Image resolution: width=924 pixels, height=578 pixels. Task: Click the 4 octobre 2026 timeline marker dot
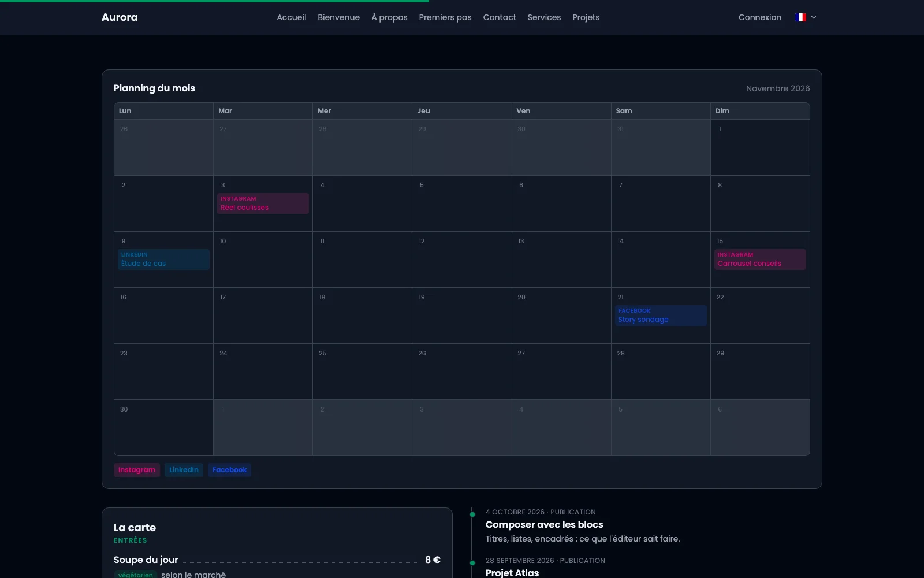tap(472, 514)
